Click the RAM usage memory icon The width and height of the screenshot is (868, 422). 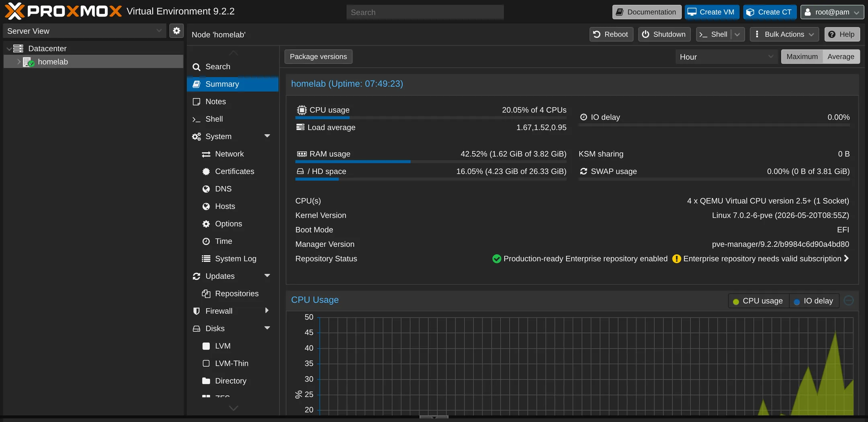coord(301,154)
